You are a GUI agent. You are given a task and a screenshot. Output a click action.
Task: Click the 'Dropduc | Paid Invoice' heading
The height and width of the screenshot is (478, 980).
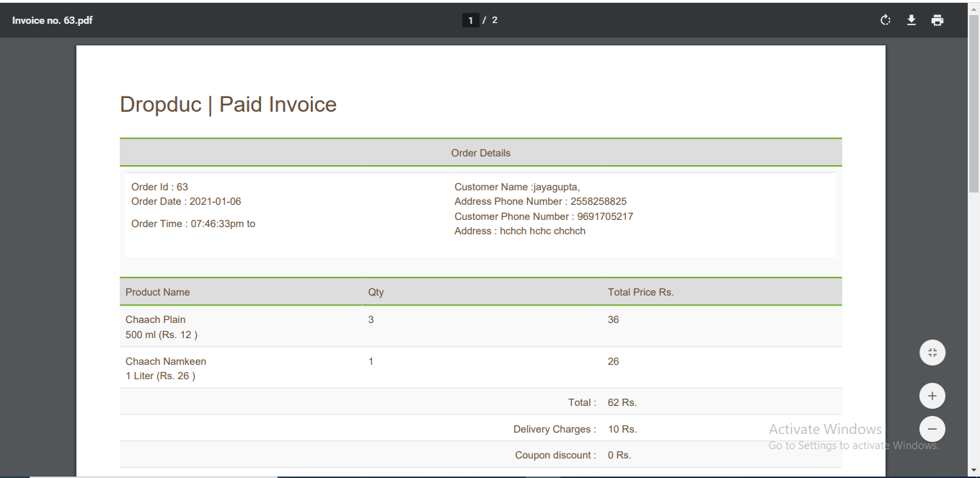pyautogui.click(x=228, y=105)
